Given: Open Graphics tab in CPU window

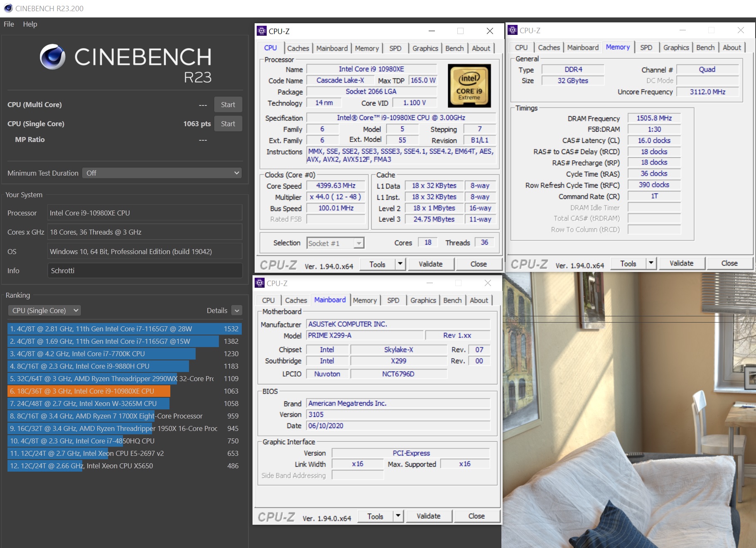Looking at the screenshot, I should point(425,48).
